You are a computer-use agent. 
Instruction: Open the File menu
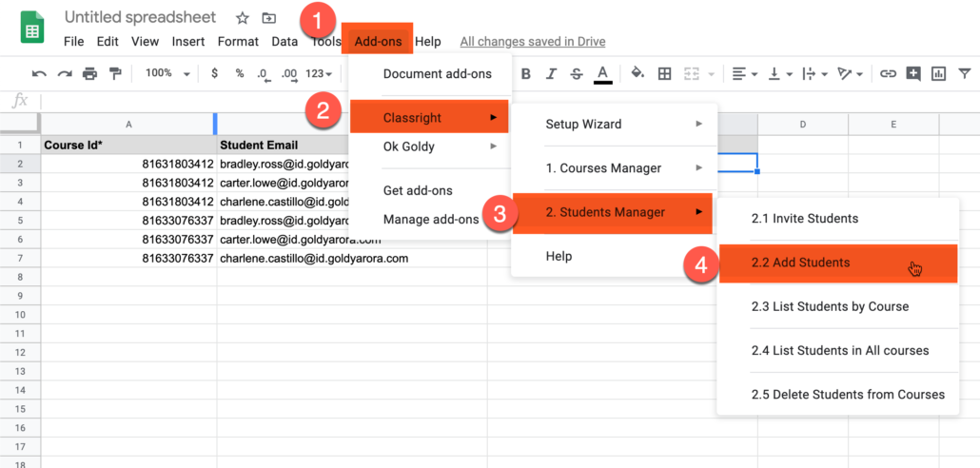(x=74, y=41)
